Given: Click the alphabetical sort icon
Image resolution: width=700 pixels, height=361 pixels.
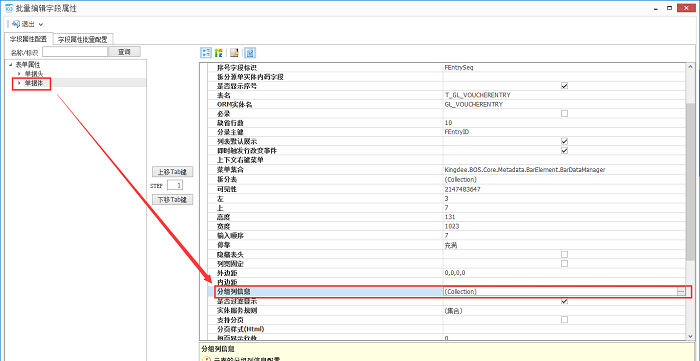Looking at the screenshot, I should (x=218, y=53).
